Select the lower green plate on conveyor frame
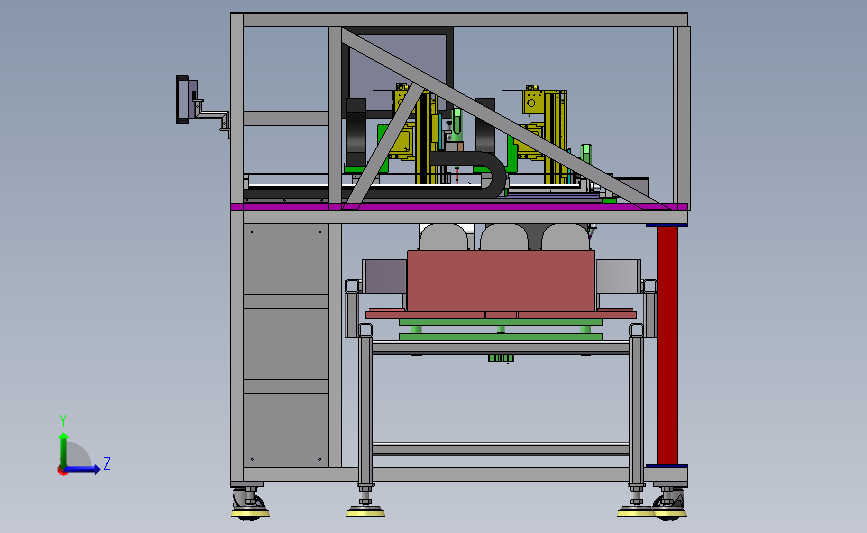This screenshot has height=533, width=867. 501,336
